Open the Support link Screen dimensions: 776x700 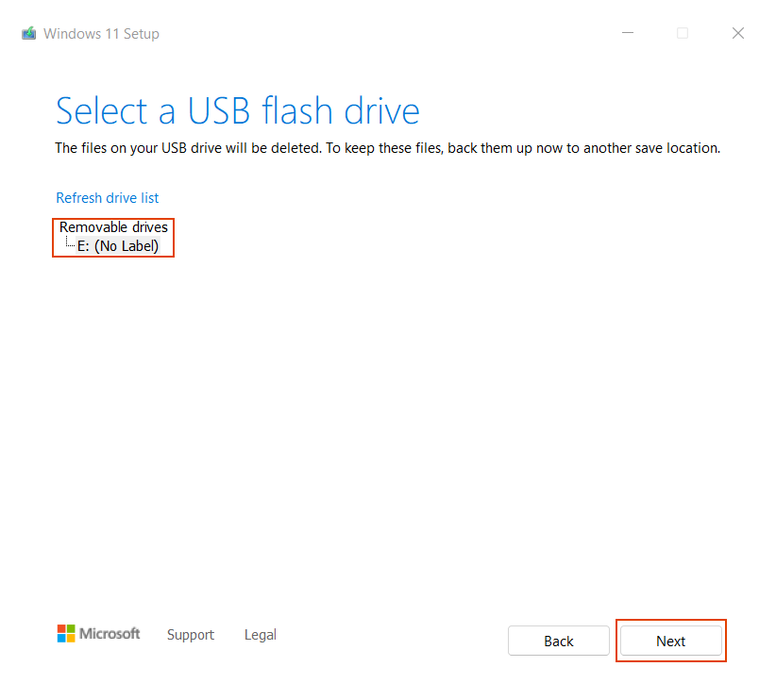pos(191,635)
